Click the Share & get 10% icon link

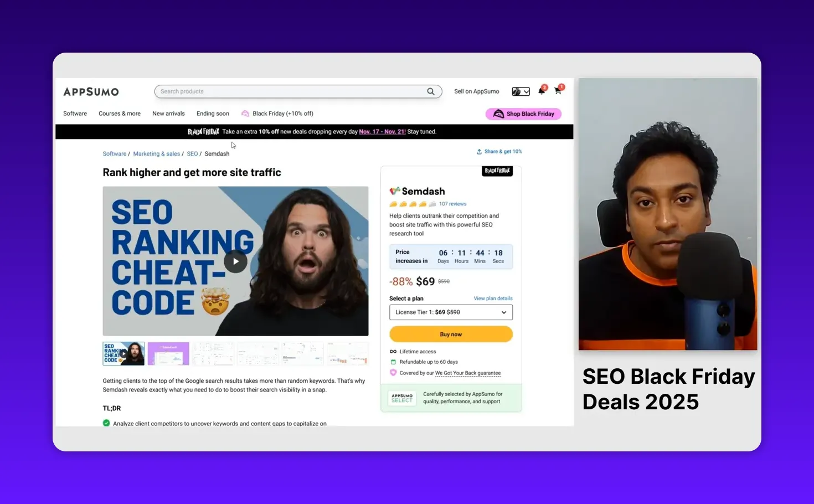pos(479,152)
